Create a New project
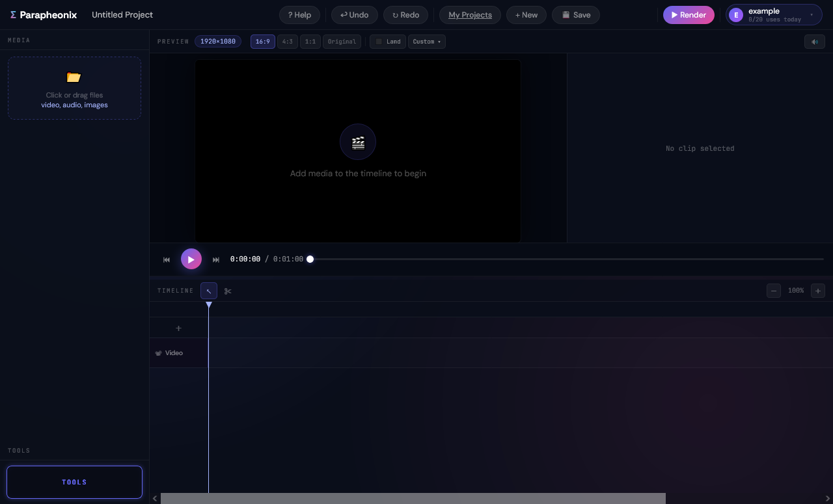This screenshot has width=833, height=504. click(x=526, y=15)
